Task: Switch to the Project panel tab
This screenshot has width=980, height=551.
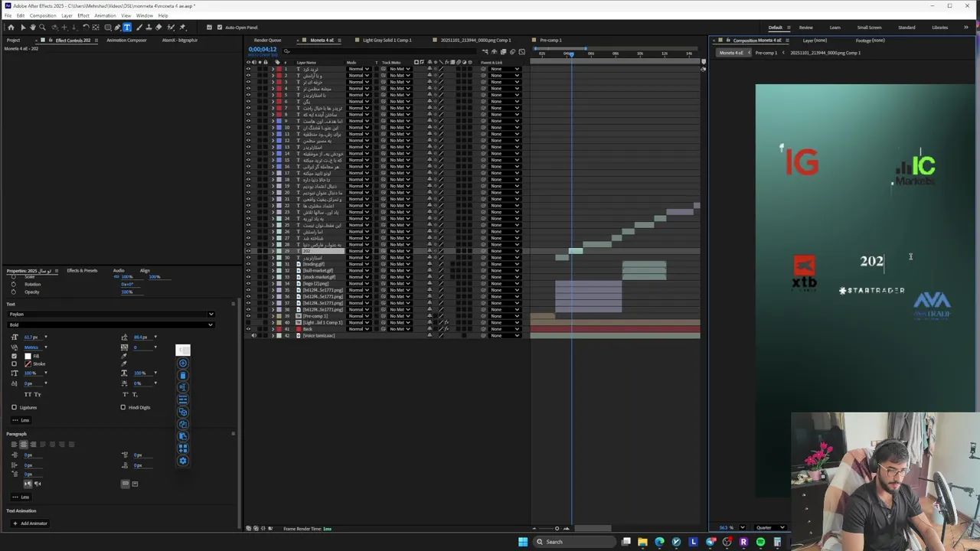Action: click(13, 40)
